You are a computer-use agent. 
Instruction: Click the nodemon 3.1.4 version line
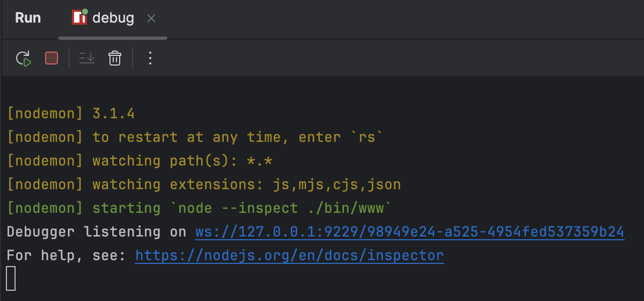pos(71,114)
